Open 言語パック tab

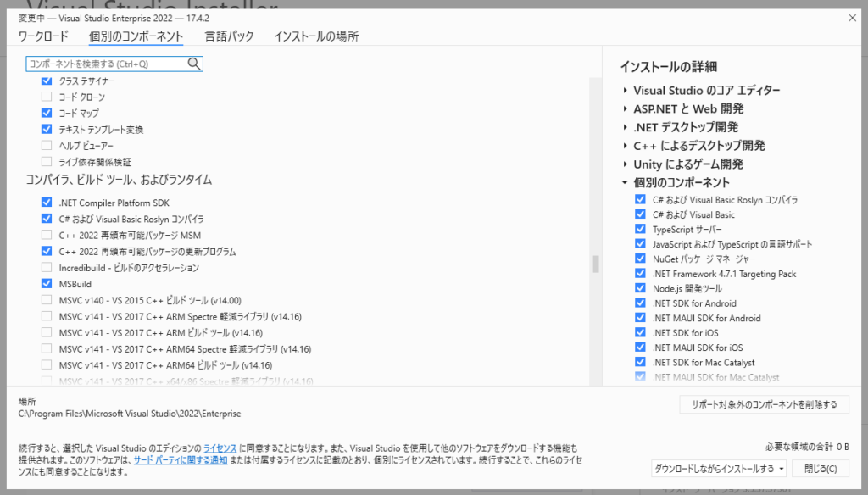pyautogui.click(x=229, y=36)
